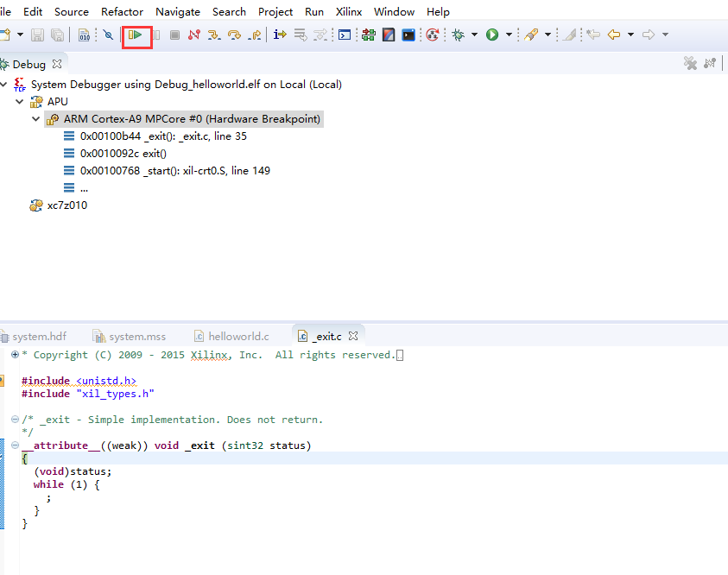The height and width of the screenshot is (575, 728).
Task: Collapse the System Debugger tree node
Action: [3, 85]
